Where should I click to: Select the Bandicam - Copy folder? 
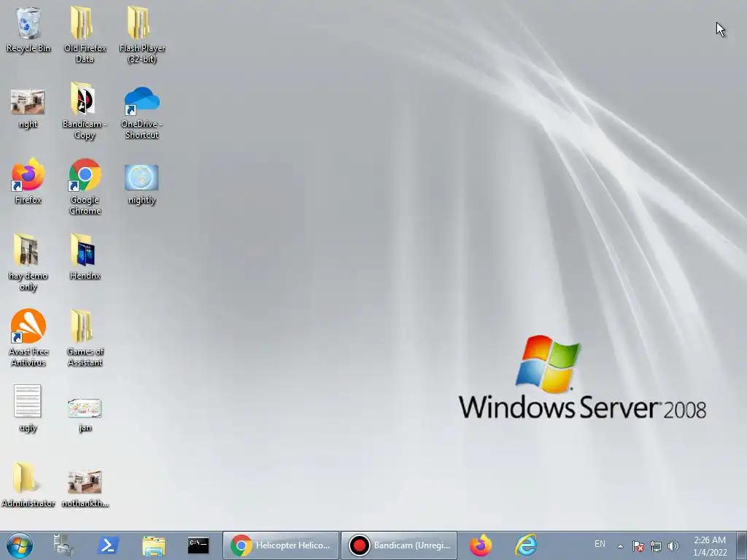click(x=85, y=111)
